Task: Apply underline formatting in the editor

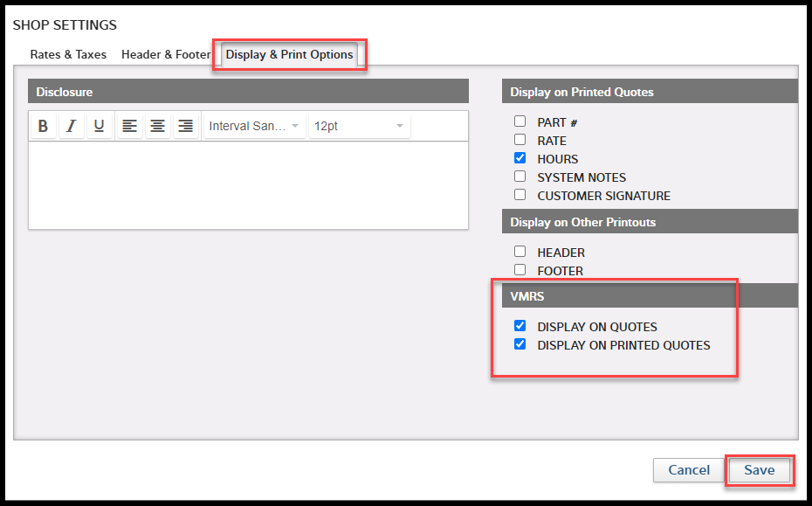Action: coord(99,125)
